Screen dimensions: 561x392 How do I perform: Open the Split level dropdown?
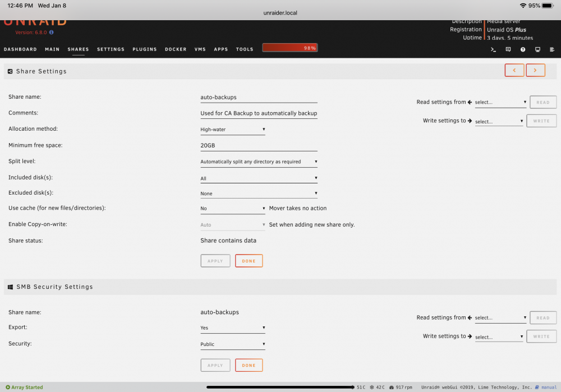[259, 162]
